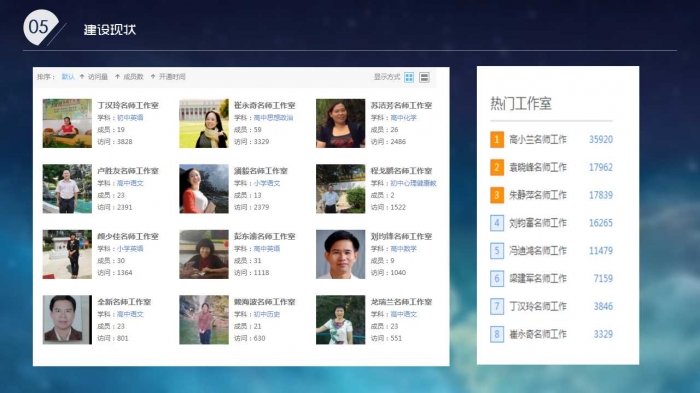Click the 热门工作室 heading

[x=521, y=104]
